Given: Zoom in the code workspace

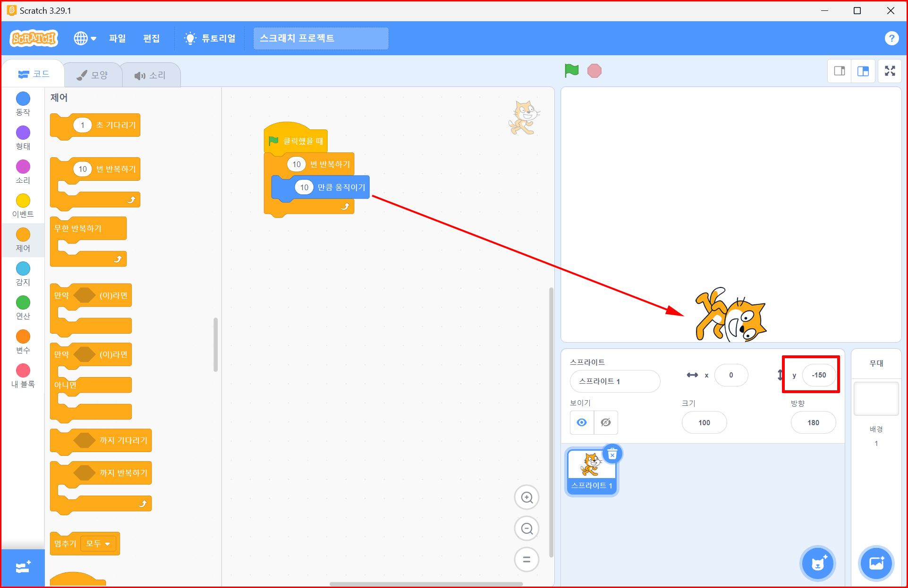Looking at the screenshot, I should coord(526,497).
